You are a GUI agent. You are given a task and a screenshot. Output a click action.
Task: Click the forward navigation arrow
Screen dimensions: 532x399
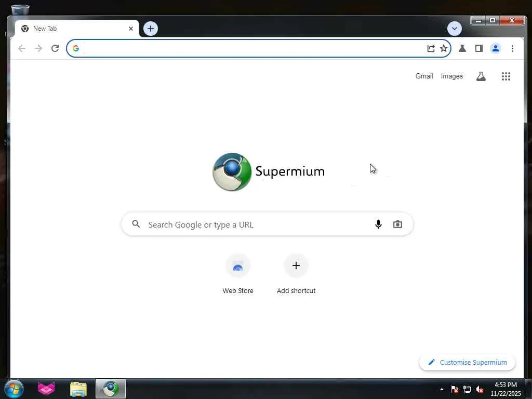coord(38,48)
